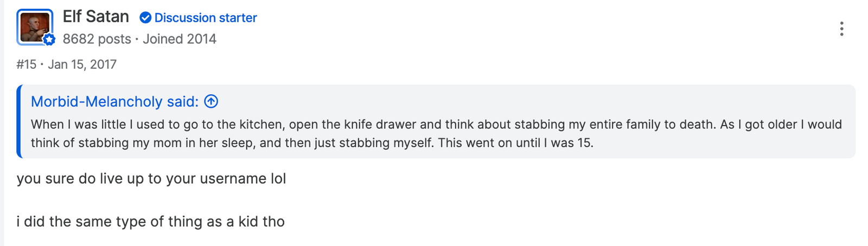This screenshot has height=246, width=868.
Task: Click the quoted line ending 'until I was 15'
Action: (312, 143)
